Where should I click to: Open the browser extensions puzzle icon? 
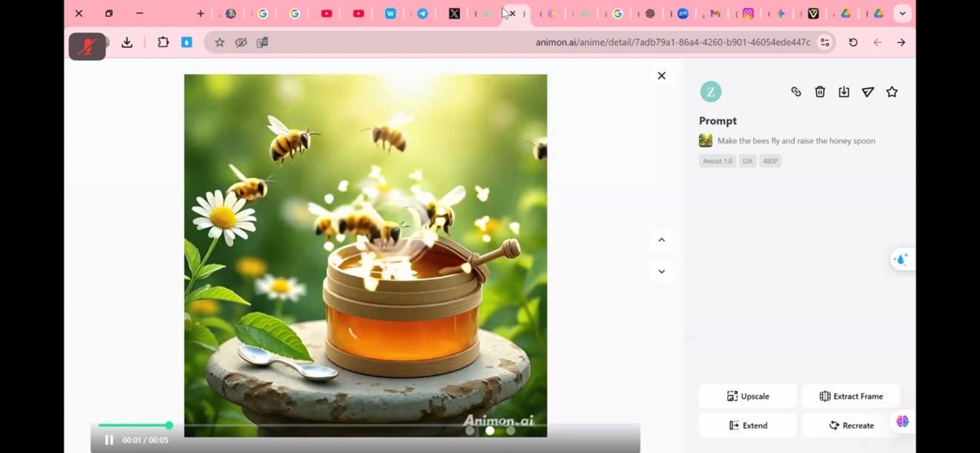[163, 42]
